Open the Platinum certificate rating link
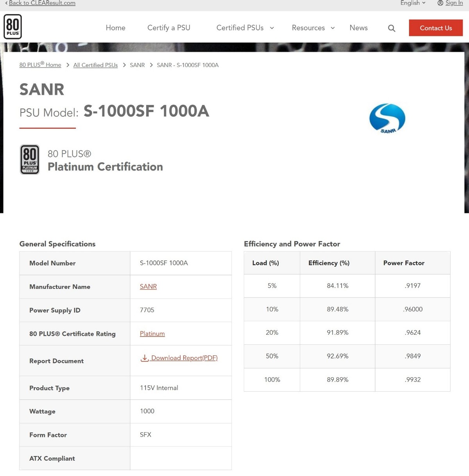The height and width of the screenshot is (476, 469). pyautogui.click(x=152, y=333)
